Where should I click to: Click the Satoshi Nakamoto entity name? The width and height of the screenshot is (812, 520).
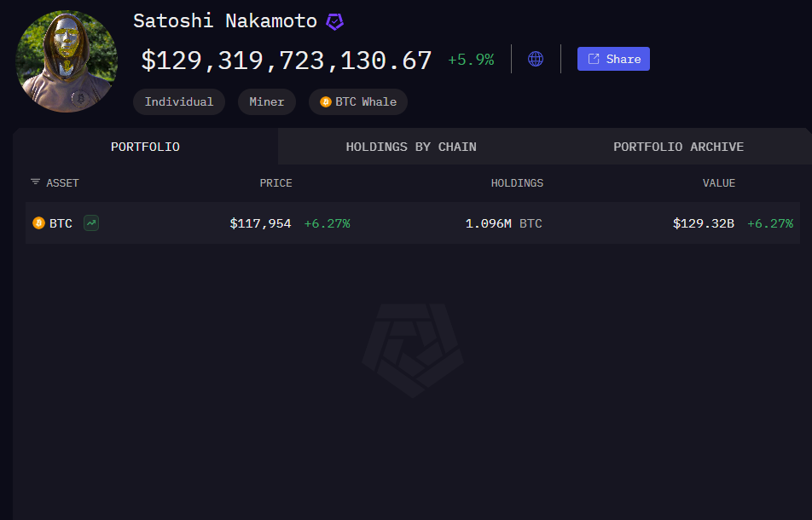(225, 21)
